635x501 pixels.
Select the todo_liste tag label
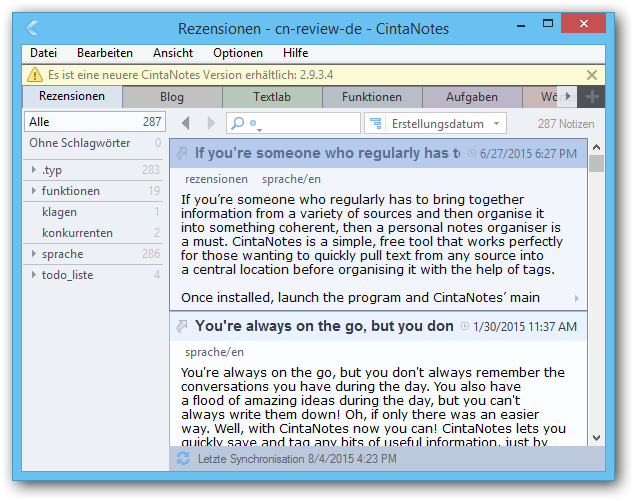click(68, 275)
